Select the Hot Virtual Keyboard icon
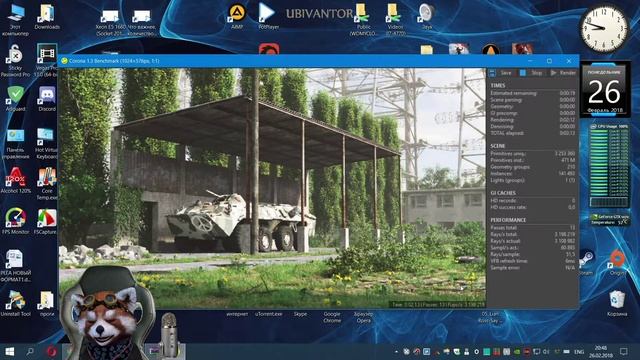The image size is (640, 360). tap(46, 143)
